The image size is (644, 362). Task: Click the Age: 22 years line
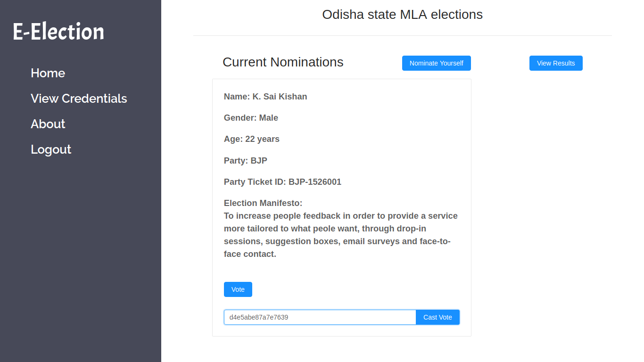(252, 139)
